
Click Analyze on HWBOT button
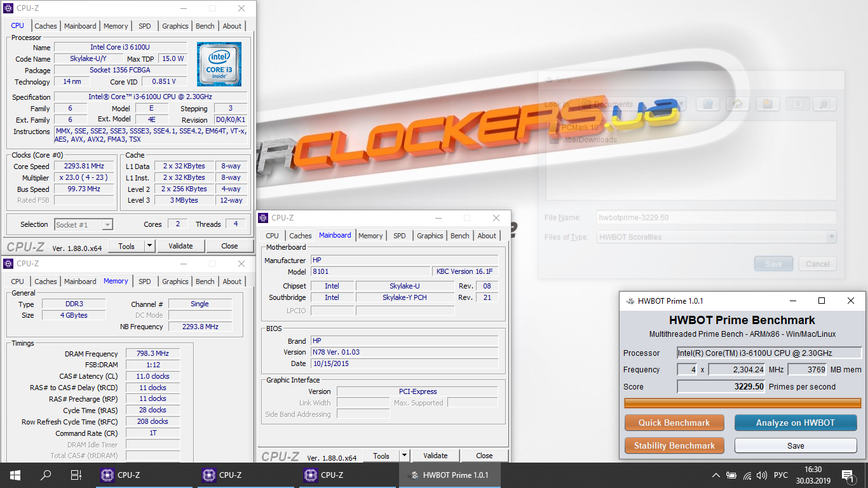pos(796,423)
